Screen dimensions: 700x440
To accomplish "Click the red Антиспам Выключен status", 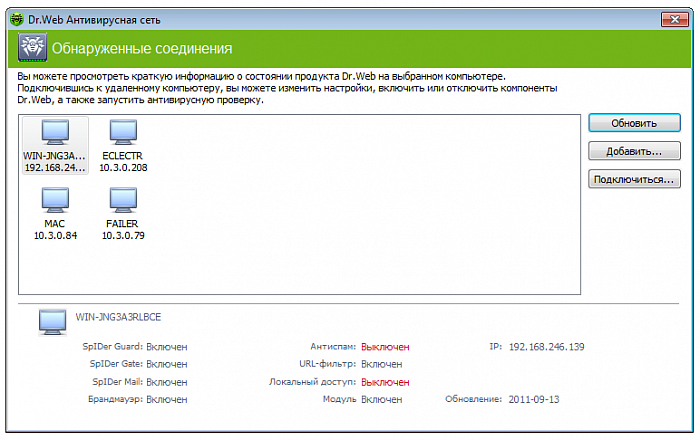I will pyautogui.click(x=385, y=347).
